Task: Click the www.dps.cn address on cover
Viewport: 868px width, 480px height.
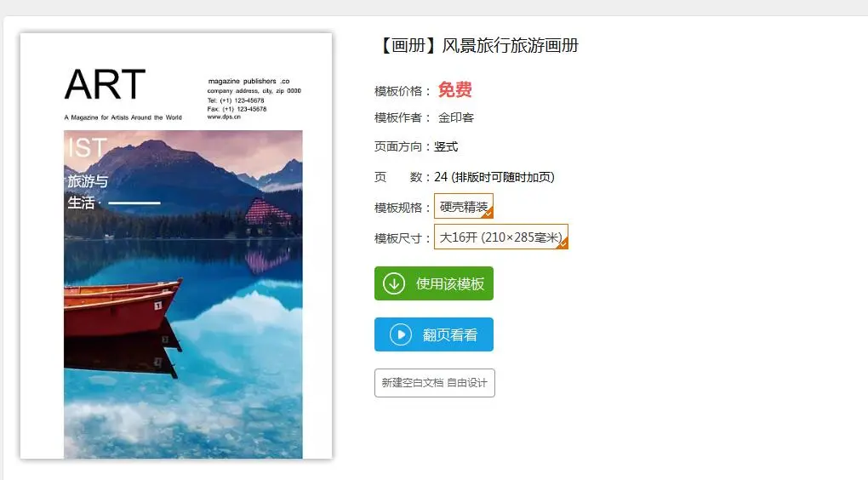Action: point(224,117)
